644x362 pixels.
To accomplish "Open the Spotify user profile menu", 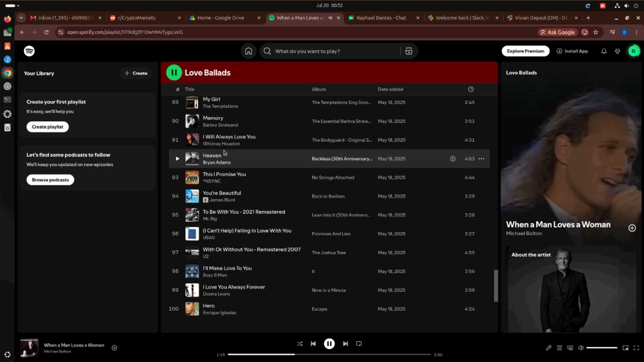I will point(634,51).
